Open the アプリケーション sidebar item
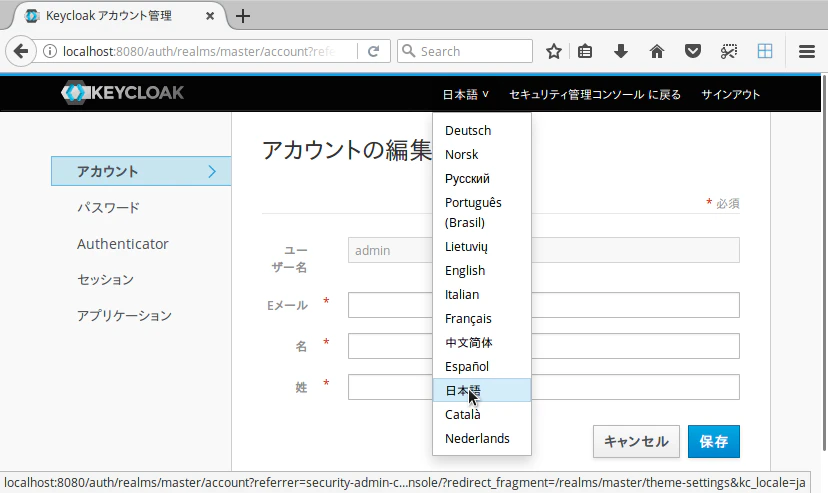The width and height of the screenshot is (828, 493). coord(125,315)
